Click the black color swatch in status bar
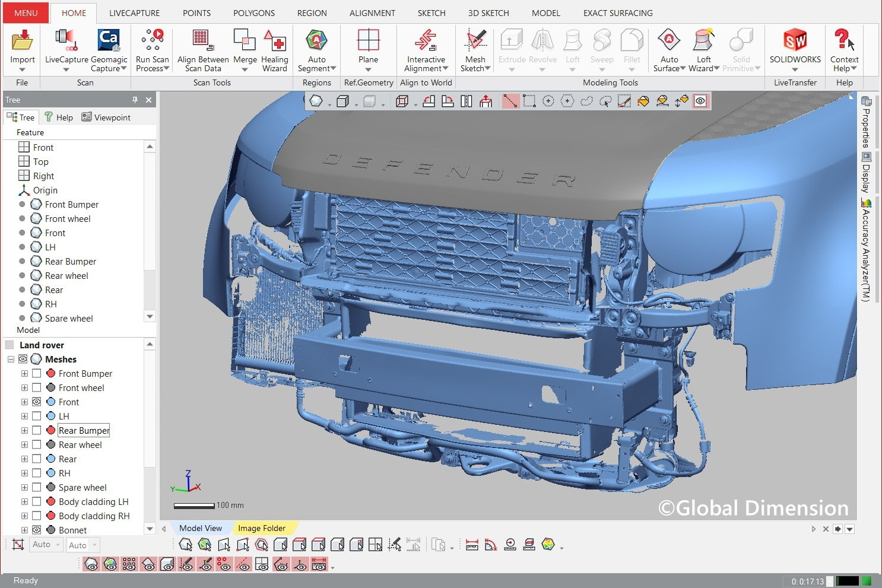The image size is (882, 588). [848, 581]
